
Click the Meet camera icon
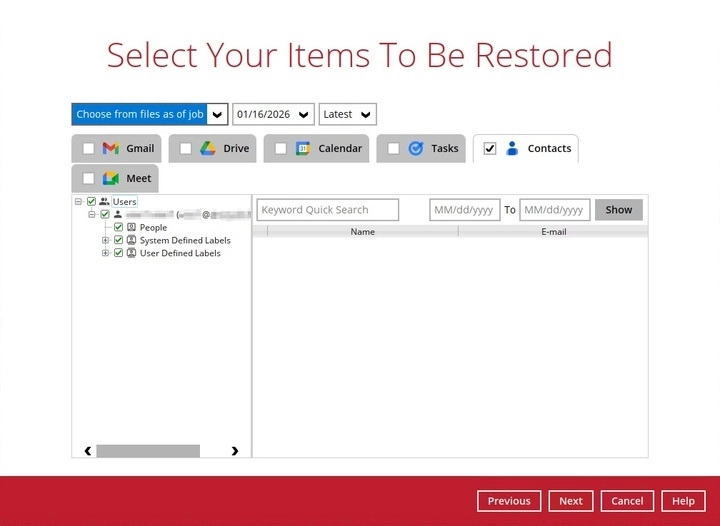point(110,179)
